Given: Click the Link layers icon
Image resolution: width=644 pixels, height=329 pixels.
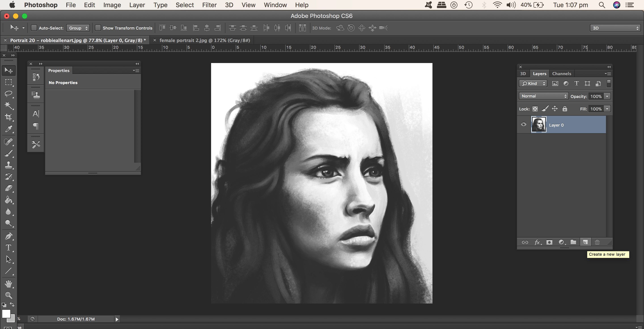Looking at the screenshot, I should pos(525,242).
